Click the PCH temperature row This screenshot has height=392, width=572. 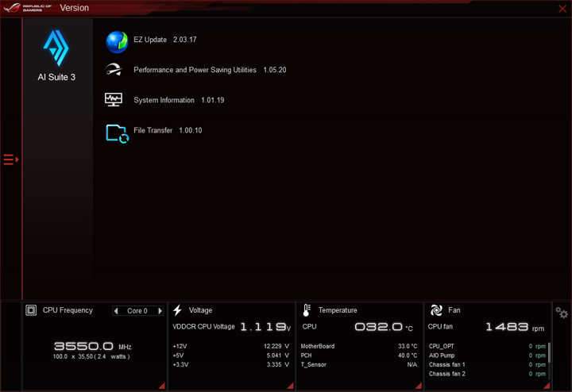coord(359,355)
